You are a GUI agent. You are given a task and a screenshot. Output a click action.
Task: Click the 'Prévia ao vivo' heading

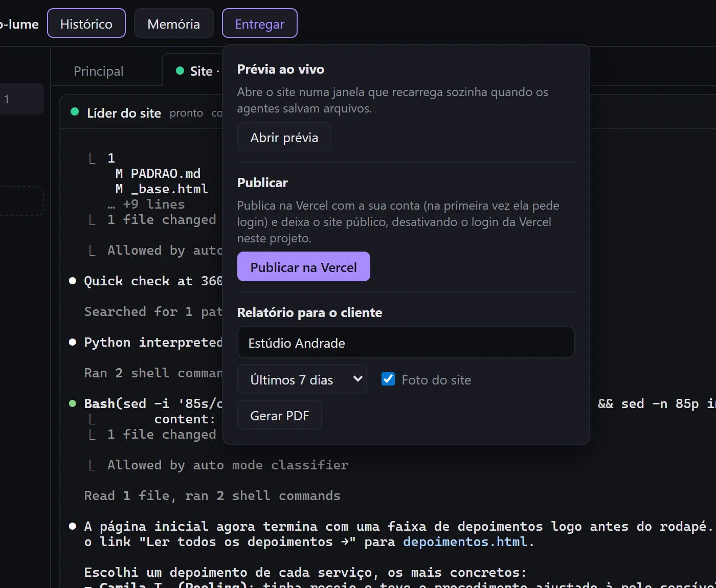pyautogui.click(x=281, y=69)
